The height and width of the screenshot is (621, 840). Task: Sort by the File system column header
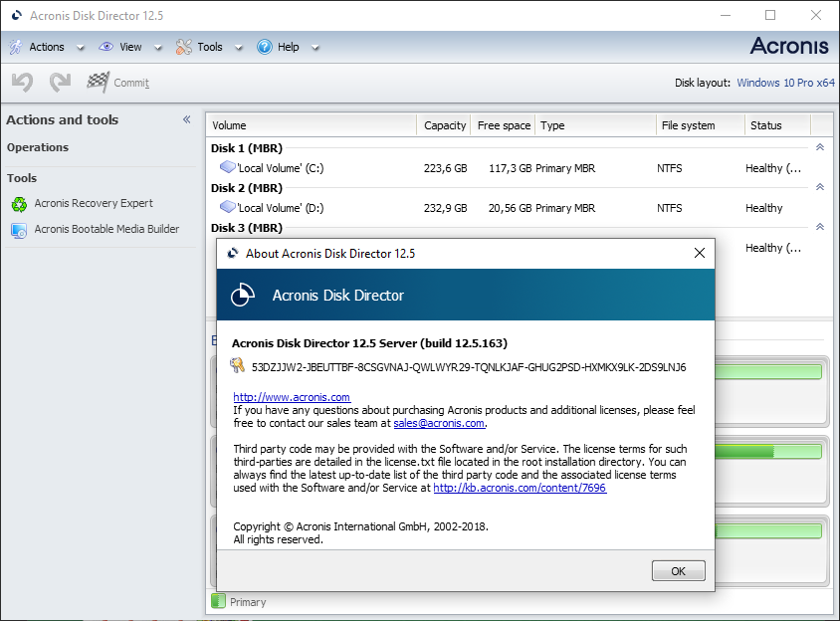[x=701, y=125]
